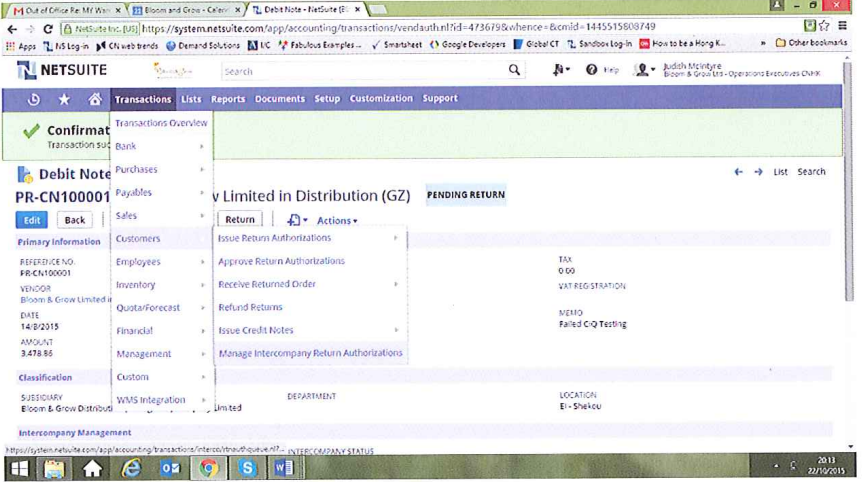Launch Internet Explorer from taskbar
This screenshot has height=482, width=864.
[x=131, y=468]
